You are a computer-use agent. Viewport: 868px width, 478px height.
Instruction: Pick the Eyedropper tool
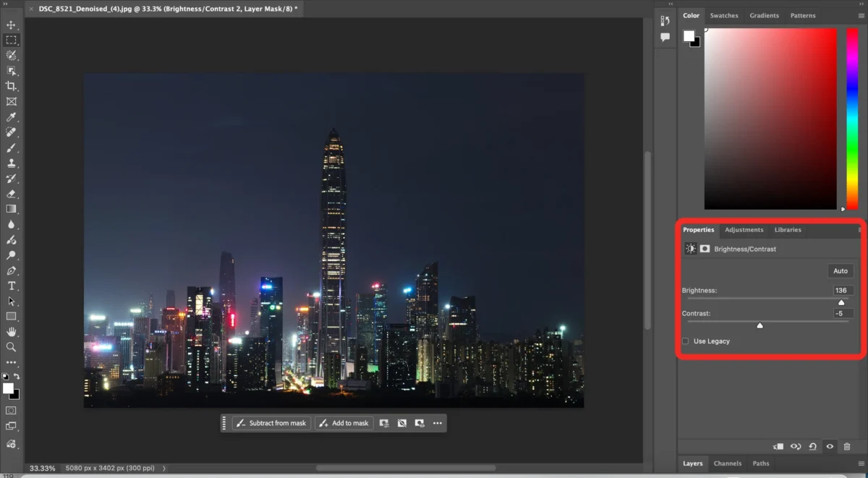coord(11,116)
